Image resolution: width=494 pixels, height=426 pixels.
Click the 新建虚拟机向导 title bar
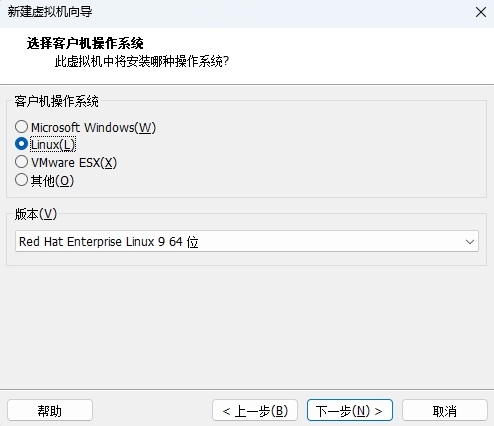(x=233, y=12)
